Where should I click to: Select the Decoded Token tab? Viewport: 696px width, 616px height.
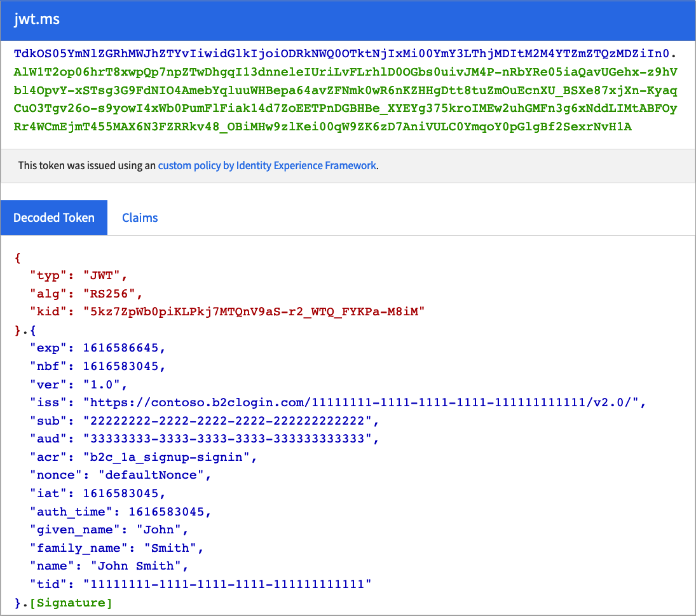pos(54,217)
